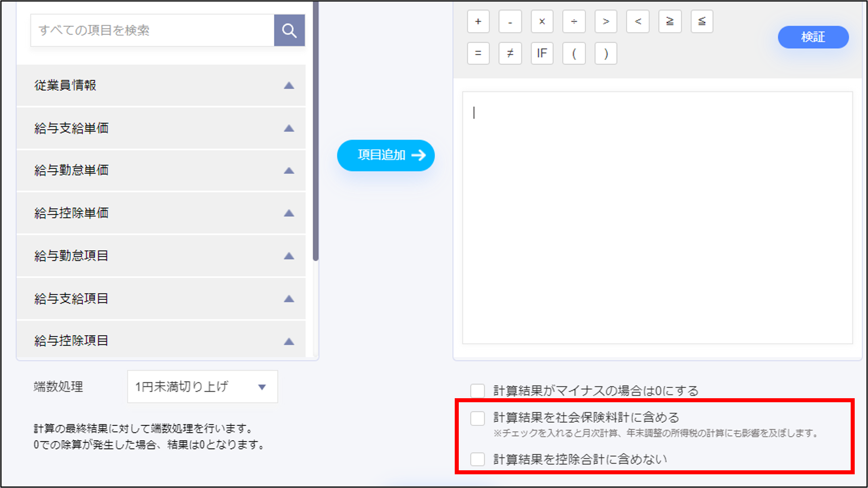This screenshot has width=868, height=488.
Task: Insert an IF condition into the formula
Action: [x=542, y=54]
